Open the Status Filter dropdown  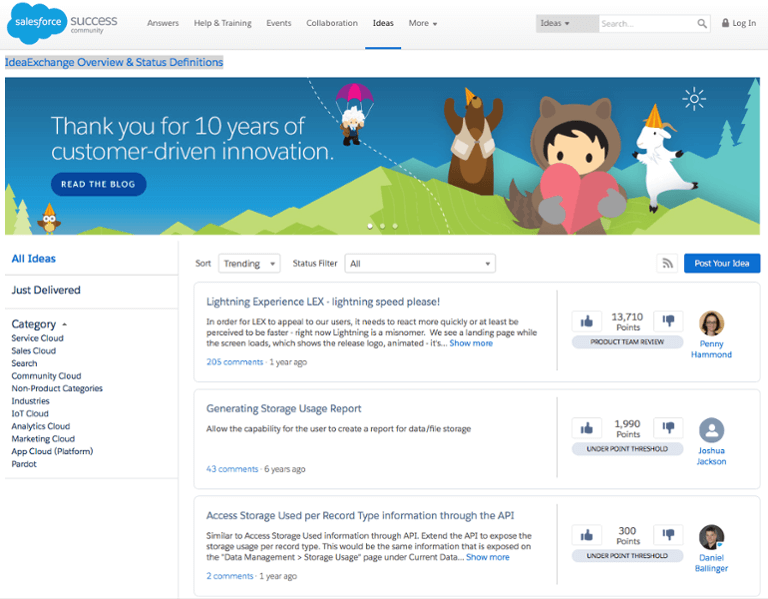(x=420, y=264)
